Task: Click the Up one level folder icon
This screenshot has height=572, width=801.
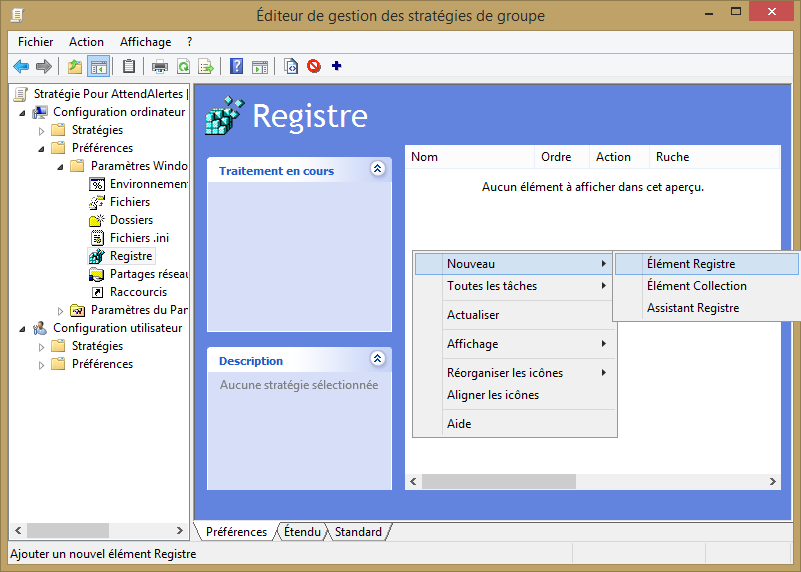Action: coord(75,67)
